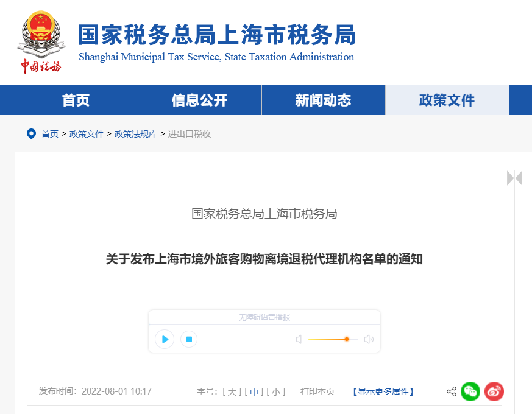Click 打印本页 to print page
This screenshot has width=532, height=414.
pos(317,391)
